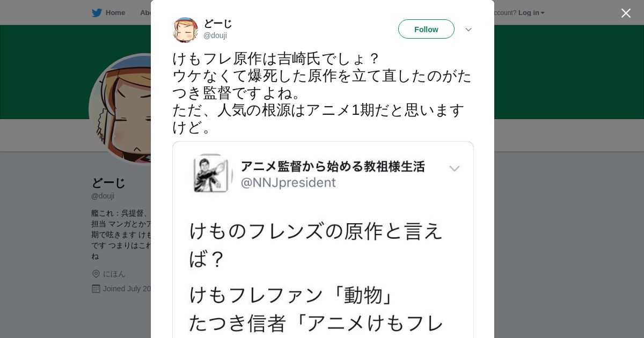The width and height of the screenshot is (644, 338).
Task: Click the @NNJpresident handle in the image
Action: point(288,183)
